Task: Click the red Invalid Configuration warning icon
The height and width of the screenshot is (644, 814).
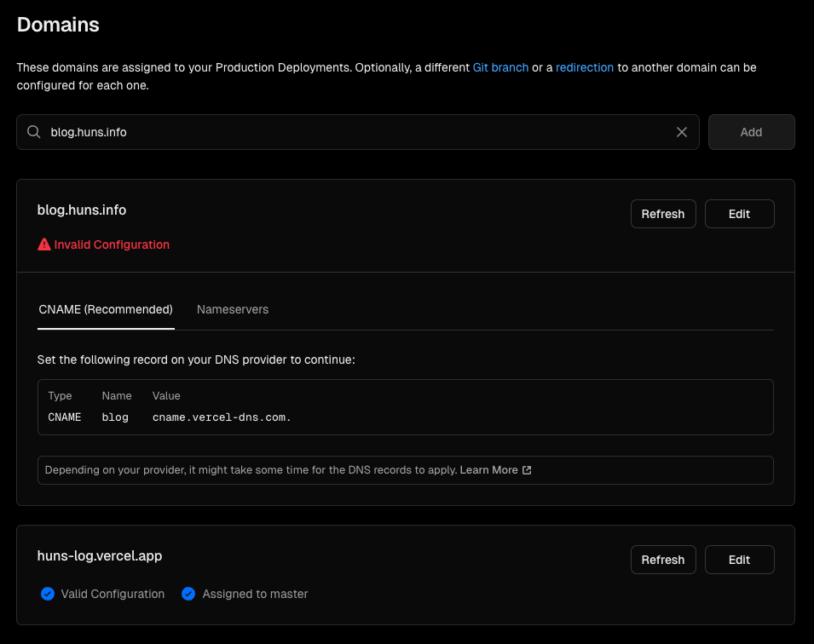Action: (44, 244)
